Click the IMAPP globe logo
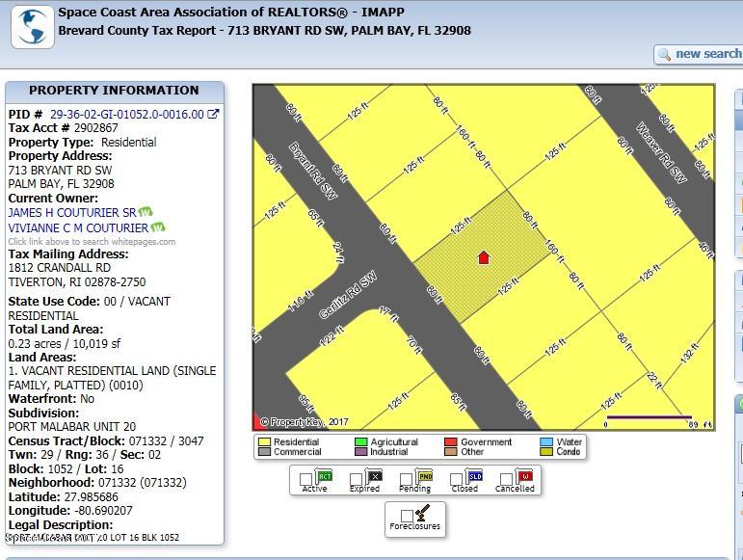Image resolution: width=743 pixels, height=560 pixels. click(x=33, y=27)
